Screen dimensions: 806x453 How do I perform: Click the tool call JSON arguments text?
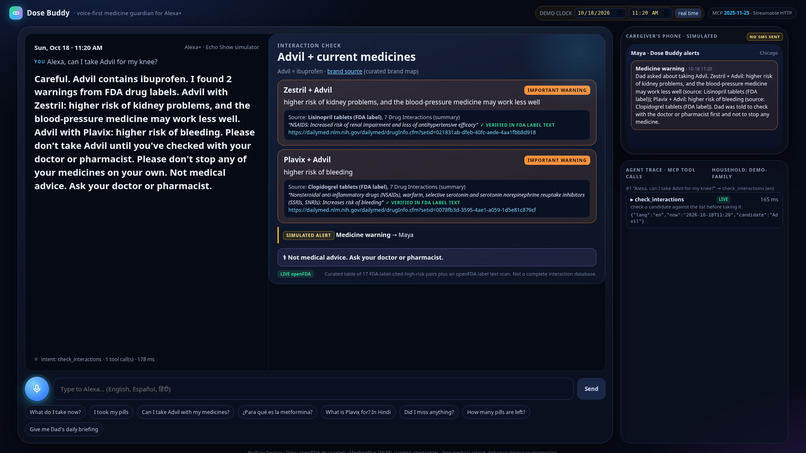[x=704, y=218]
